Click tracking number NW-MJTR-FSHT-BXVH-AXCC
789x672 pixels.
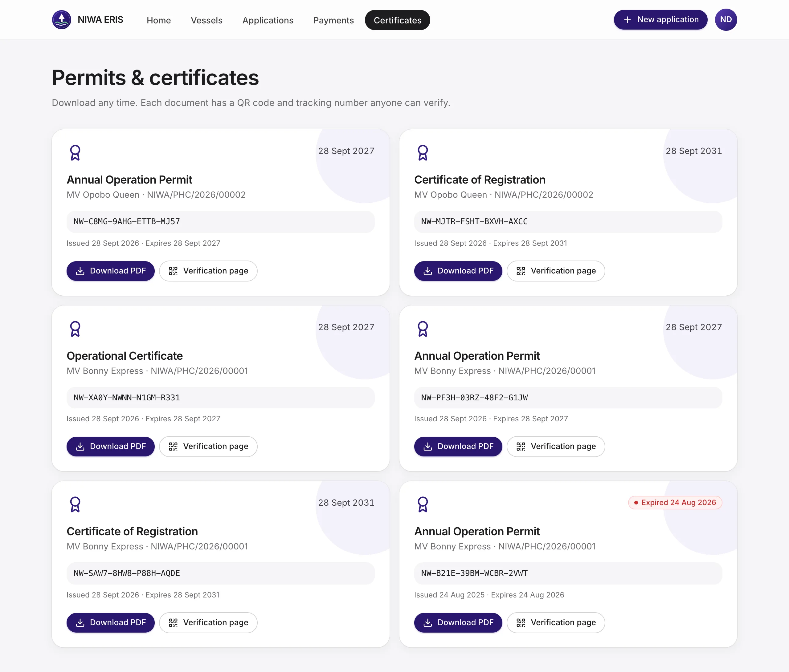click(x=568, y=221)
